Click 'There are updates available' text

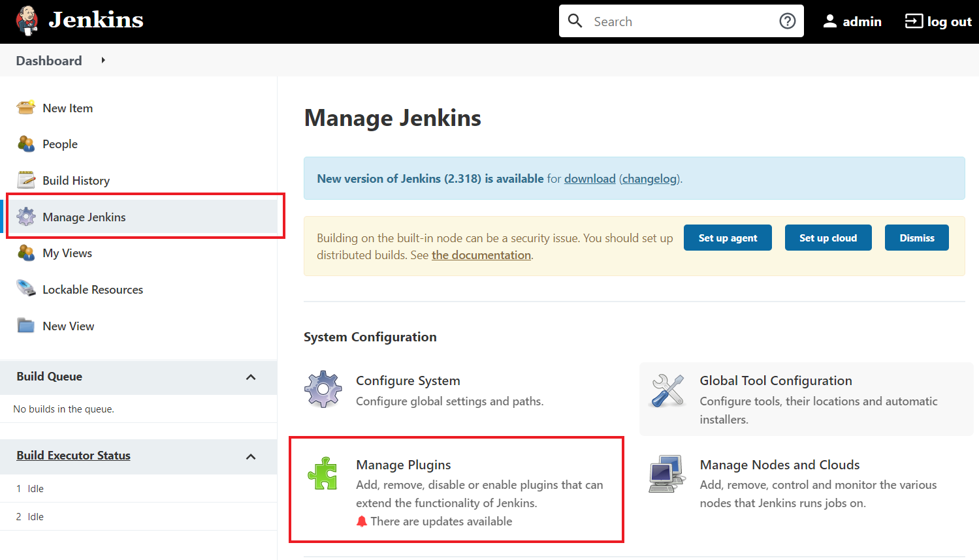[441, 521]
